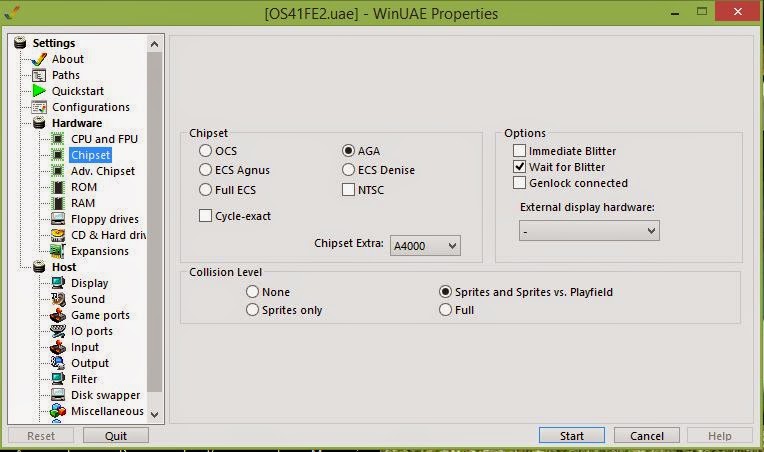
Task: Select the ECS Agnus radio button
Action: click(205, 170)
